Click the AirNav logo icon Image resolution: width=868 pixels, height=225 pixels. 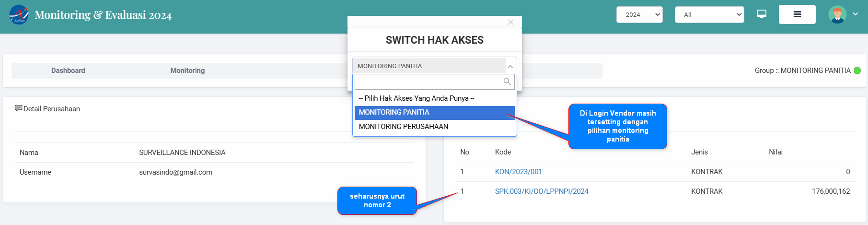point(19,14)
